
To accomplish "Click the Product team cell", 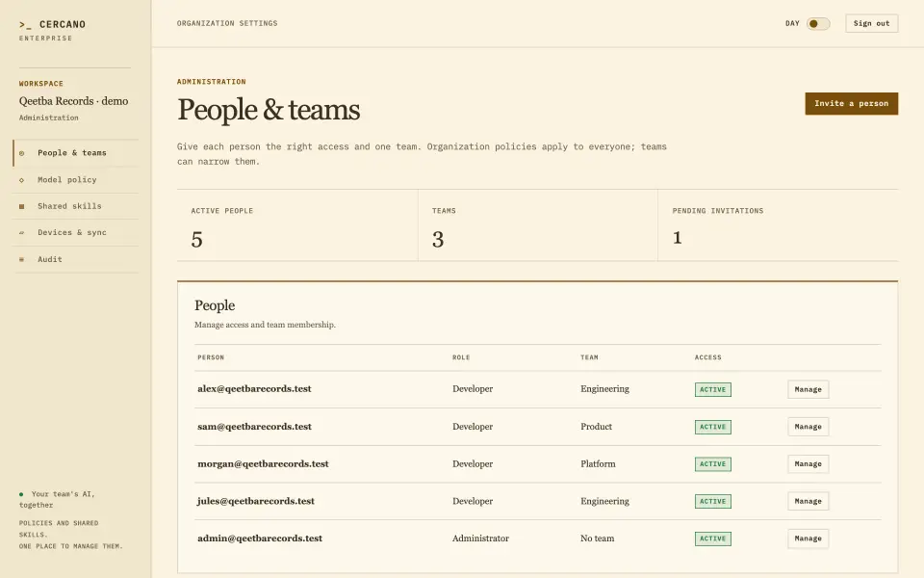I will (x=596, y=427).
